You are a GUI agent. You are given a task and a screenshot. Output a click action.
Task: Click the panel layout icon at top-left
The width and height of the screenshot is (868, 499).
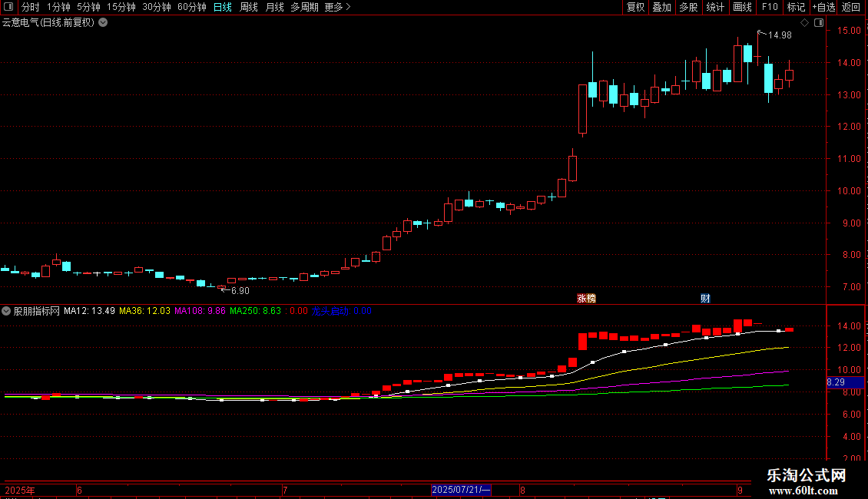coord(8,7)
